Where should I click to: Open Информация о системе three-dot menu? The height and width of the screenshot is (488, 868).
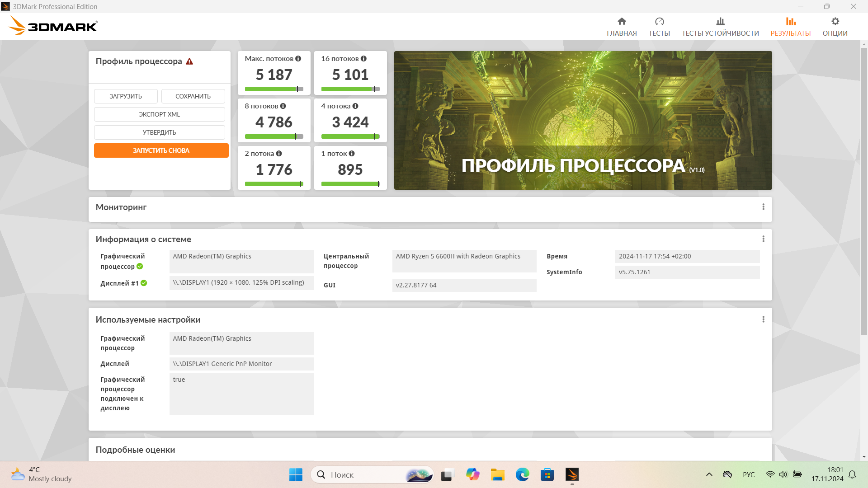763,239
